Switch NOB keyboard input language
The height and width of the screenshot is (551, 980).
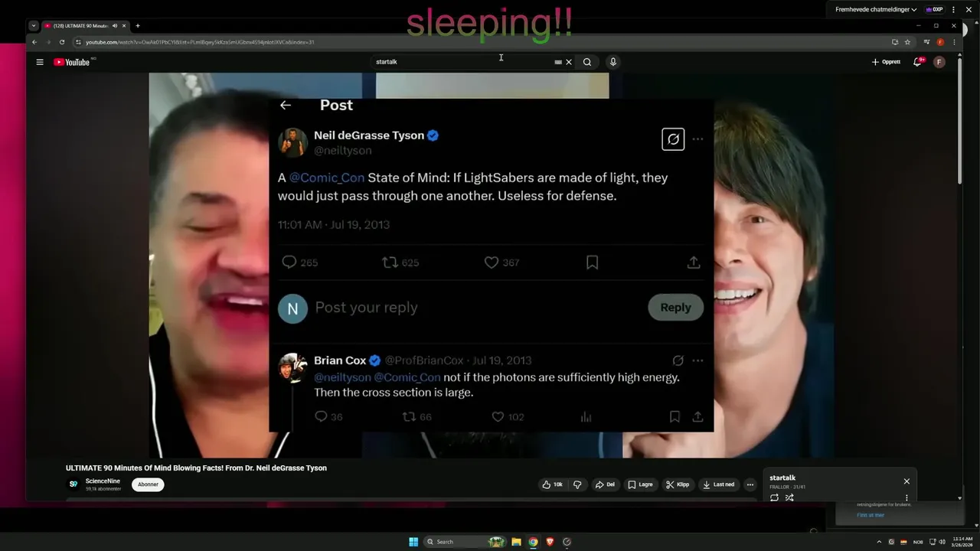click(x=918, y=542)
